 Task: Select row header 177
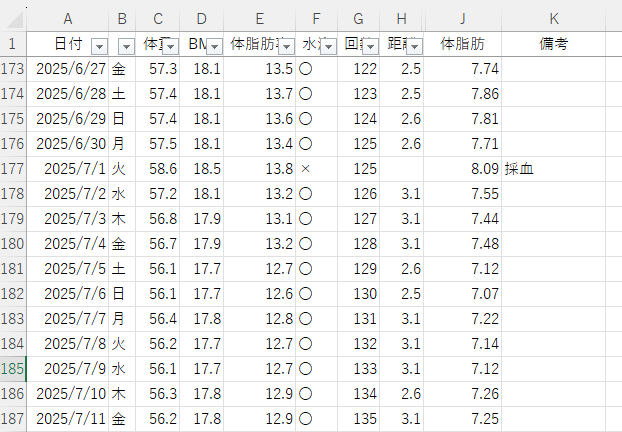pyautogui.click(x=13, y=169)
